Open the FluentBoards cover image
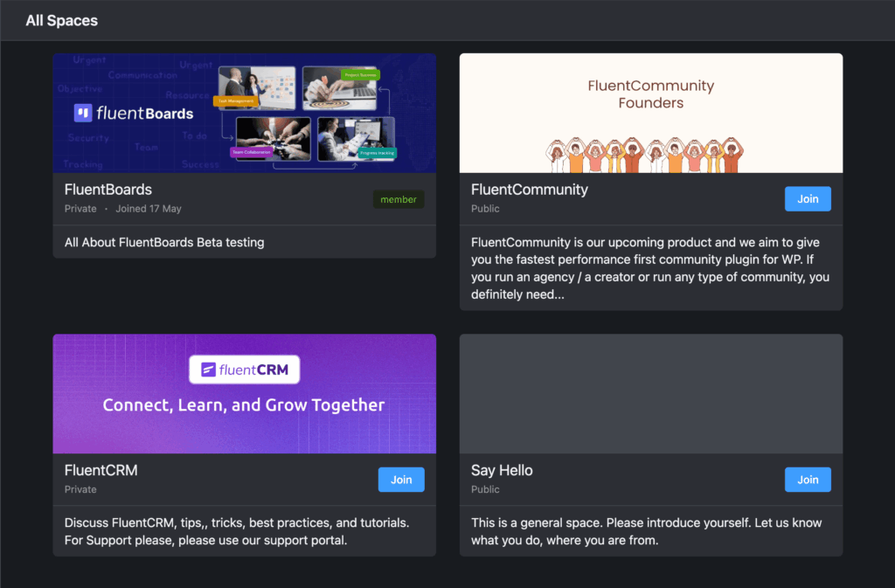Screen dimensions: 895x588 245,113
